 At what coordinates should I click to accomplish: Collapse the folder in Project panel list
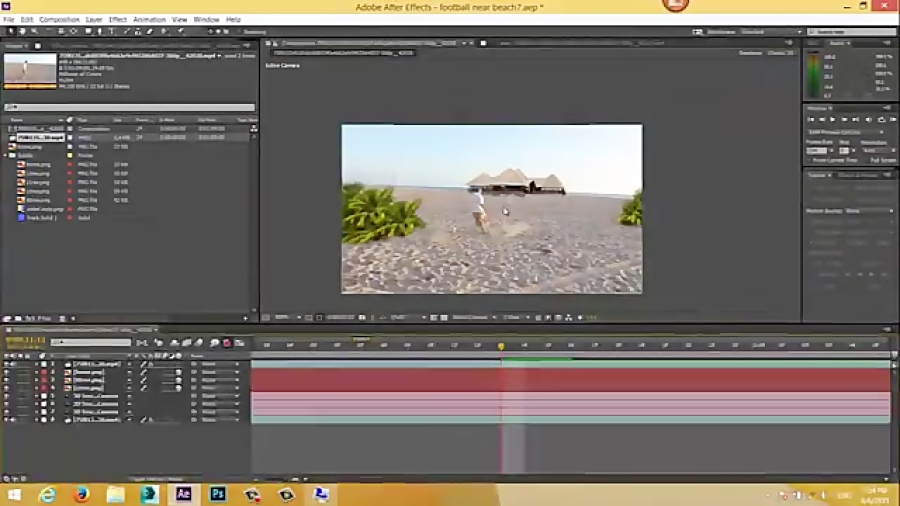(x=5, y=155)
